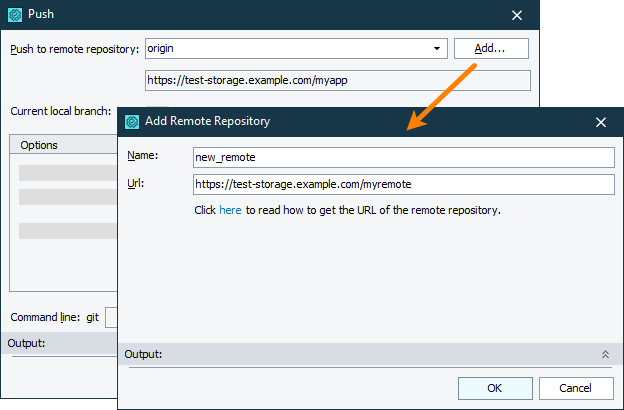Click the Add... button
The width and height of the screenshot is (624, 410).
(x=490, y=48)
